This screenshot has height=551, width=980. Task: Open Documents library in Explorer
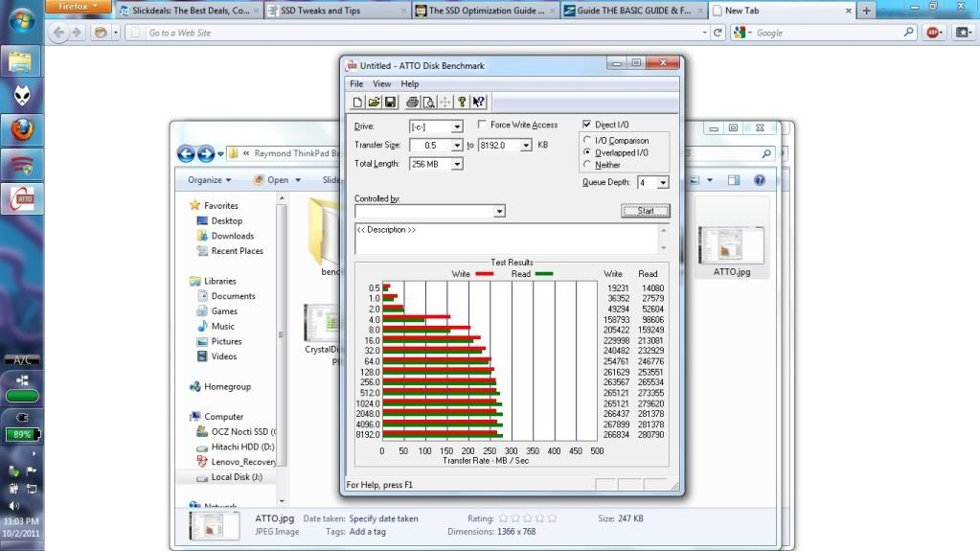233,296
